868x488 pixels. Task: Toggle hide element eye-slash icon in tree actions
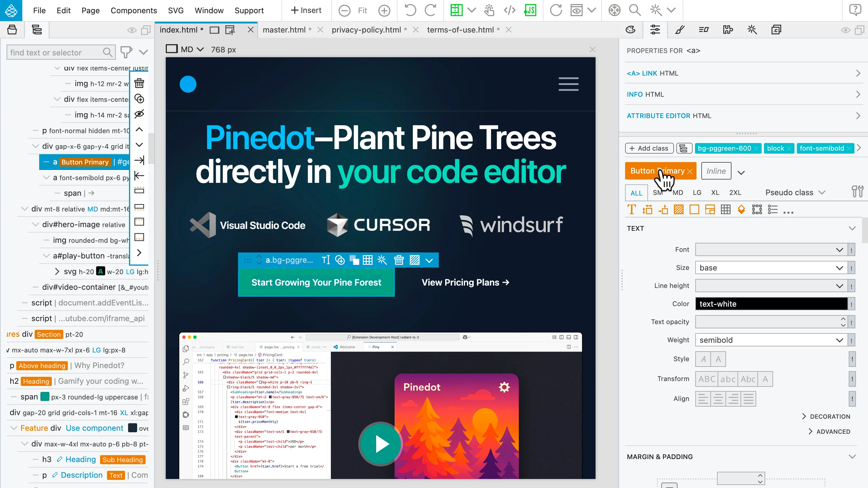pyautogui.click(x=139, y=114)
